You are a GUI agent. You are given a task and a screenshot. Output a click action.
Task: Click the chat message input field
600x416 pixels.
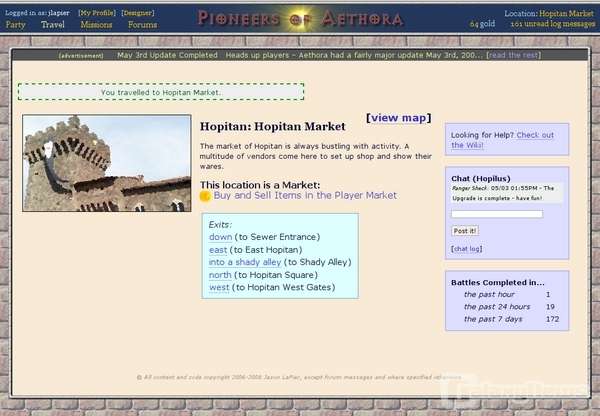click(497, 214)
